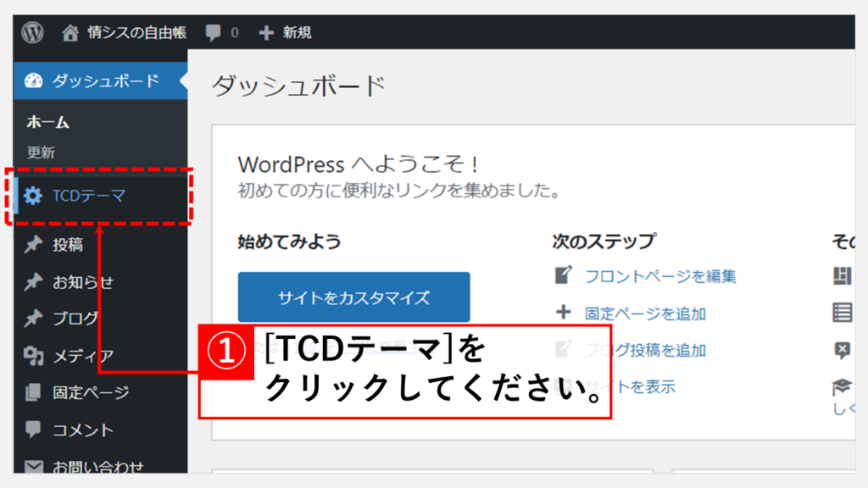The height and width of the screenshot is (488, 868).
Task: Click the お問い合わせ envelope icon
Action: (33, 466)
